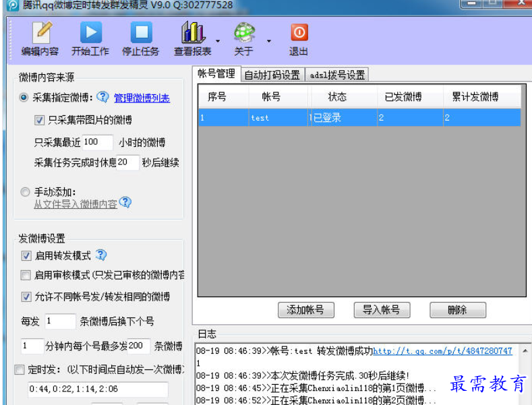
Task: Click the max posts field showing 200
Action: tap(138, 346)
